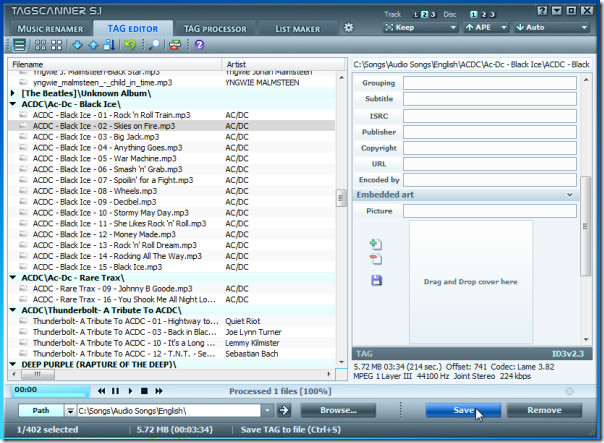This screenshot has height=443, width=604.
Task: Sort by the Artist column header
Action: pos(283,64)
